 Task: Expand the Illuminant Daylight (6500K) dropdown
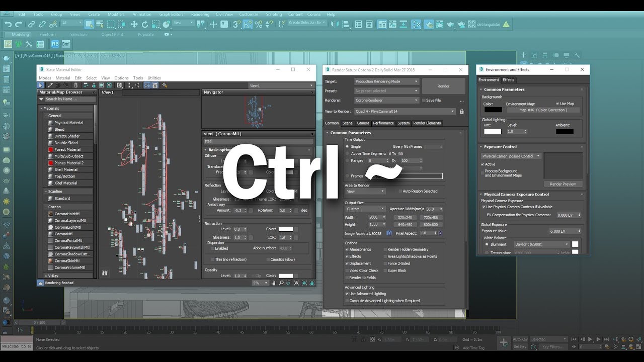click(x=534, y=244)
